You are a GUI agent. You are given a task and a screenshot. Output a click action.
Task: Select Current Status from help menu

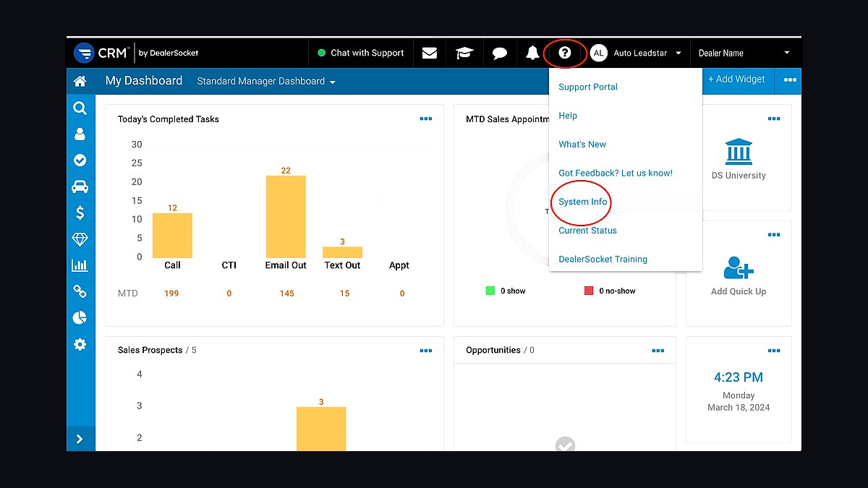pos(587,231)
